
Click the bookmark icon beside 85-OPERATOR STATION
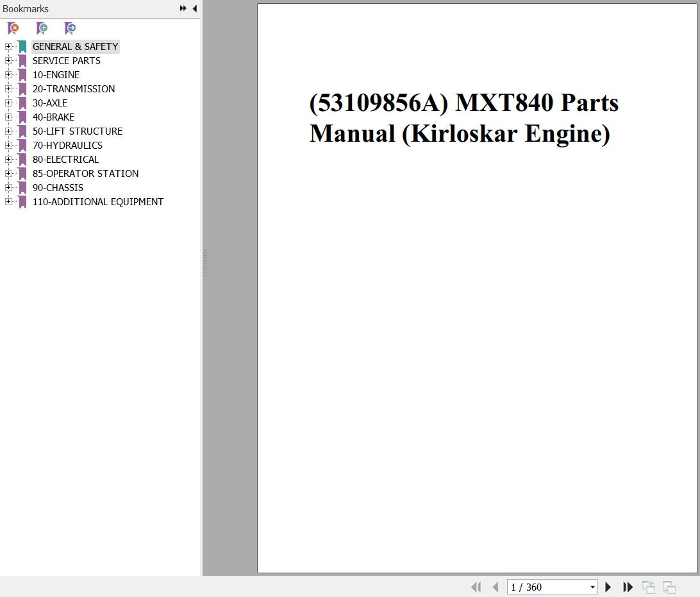22,174
